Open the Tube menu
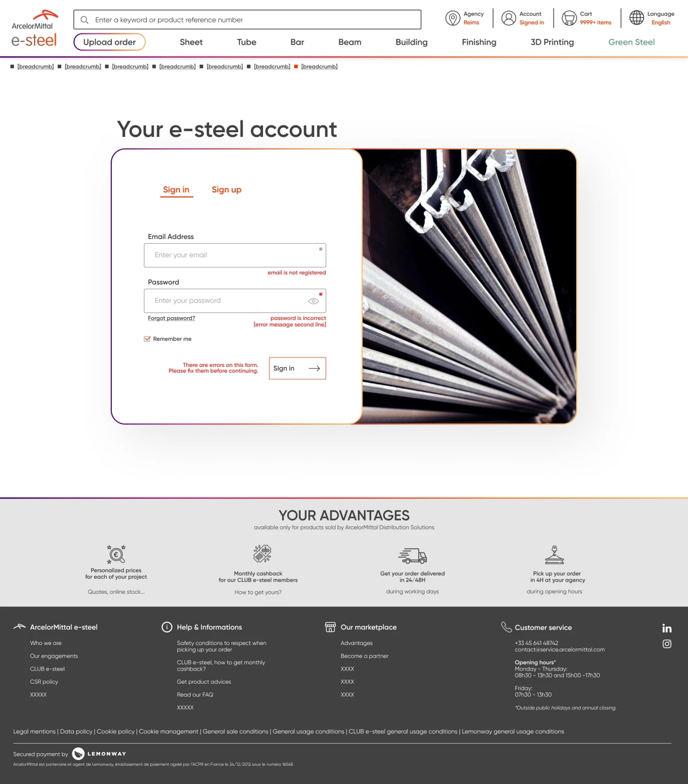The image size is (688, 784). pyautogui.click(x=247, y=42)
